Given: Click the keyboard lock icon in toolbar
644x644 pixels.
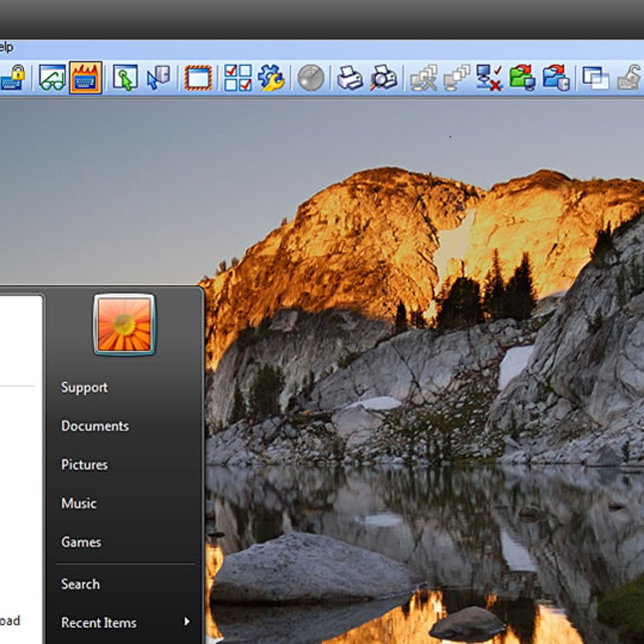Looking at the screenshot, I should tap(13, 78).
